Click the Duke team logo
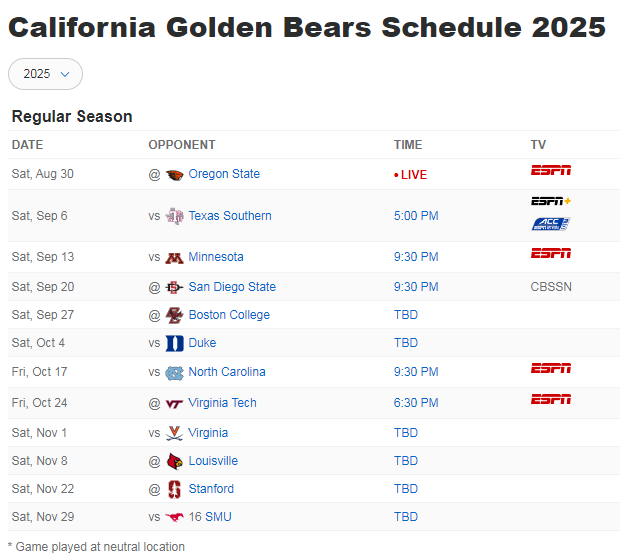620x559 pixels. tap(174, 343)
